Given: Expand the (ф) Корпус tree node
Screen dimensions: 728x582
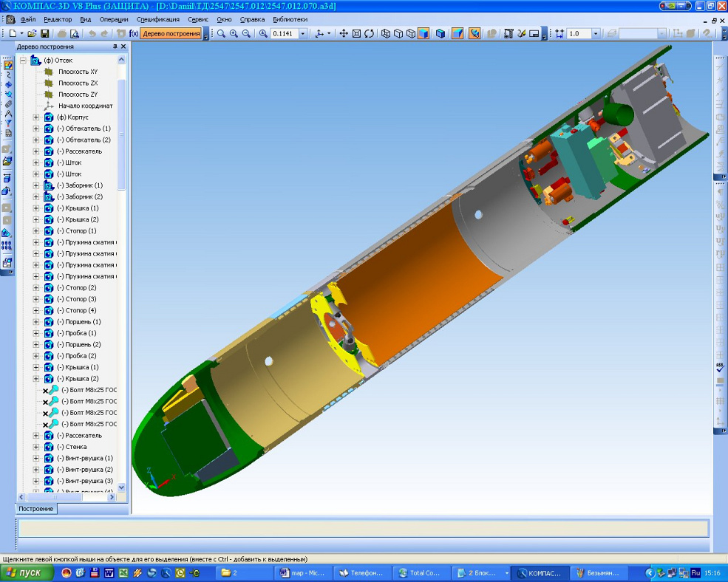Looking at the screenshot, I should click(36, 117).
